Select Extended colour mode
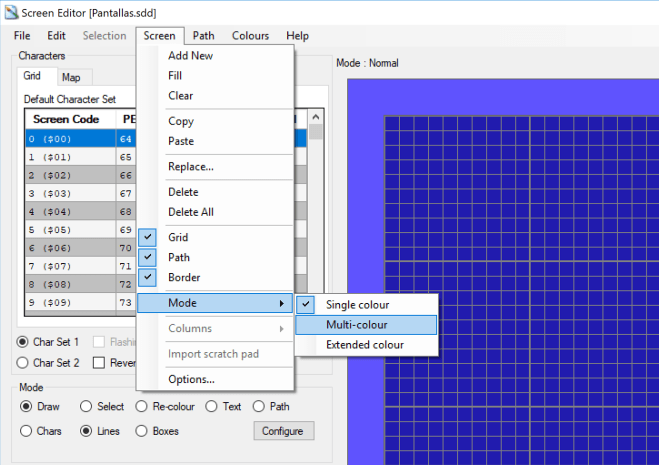Viewport: 659px width, 465px height. [365, 345]
